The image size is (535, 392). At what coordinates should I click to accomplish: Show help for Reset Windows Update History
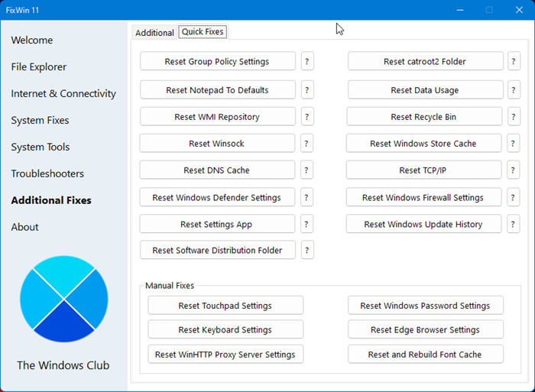point(513,224)
